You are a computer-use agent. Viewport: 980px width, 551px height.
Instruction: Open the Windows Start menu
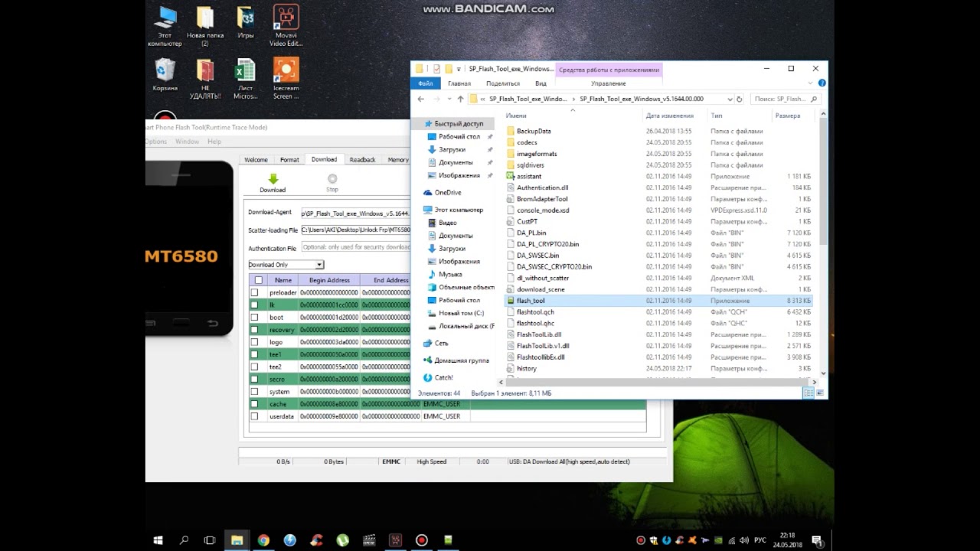pos(158,540)
